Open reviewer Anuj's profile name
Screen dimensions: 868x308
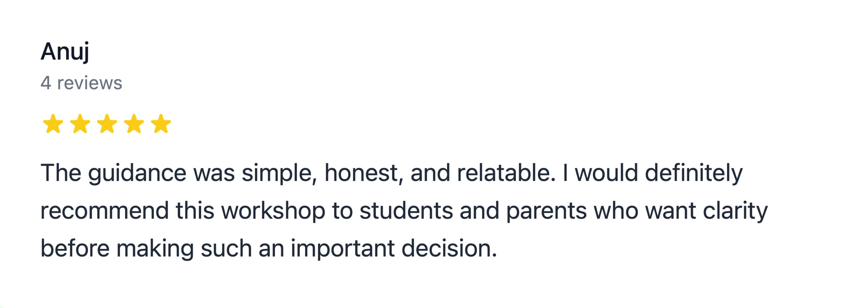point(65,52)
